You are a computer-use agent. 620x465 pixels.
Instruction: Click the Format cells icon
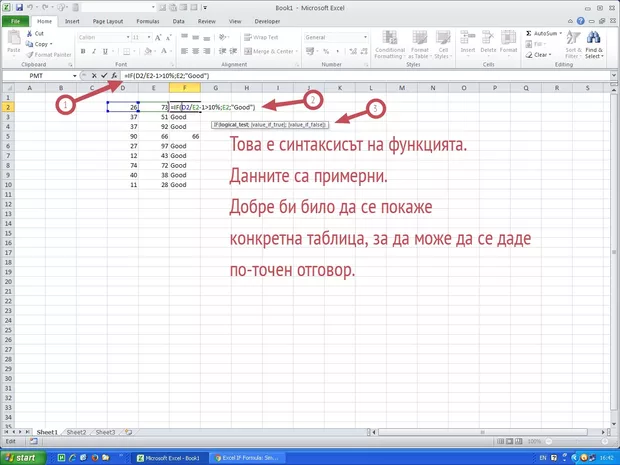pos(508,38)
